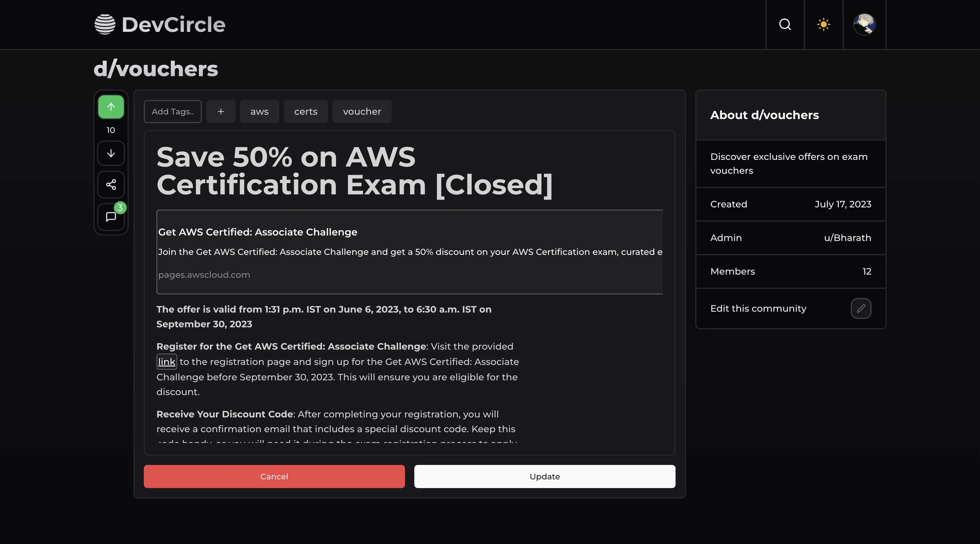The image size is (980, 544).
Task: Click the pencil icon to edit the community
Action: coord(861,308)
